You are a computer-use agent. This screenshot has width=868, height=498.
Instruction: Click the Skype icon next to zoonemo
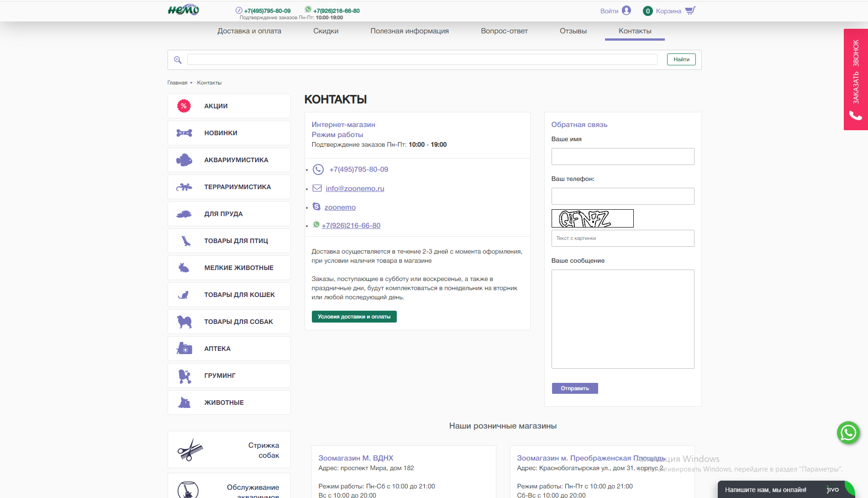pyautogui.click(x=316, y=207)
